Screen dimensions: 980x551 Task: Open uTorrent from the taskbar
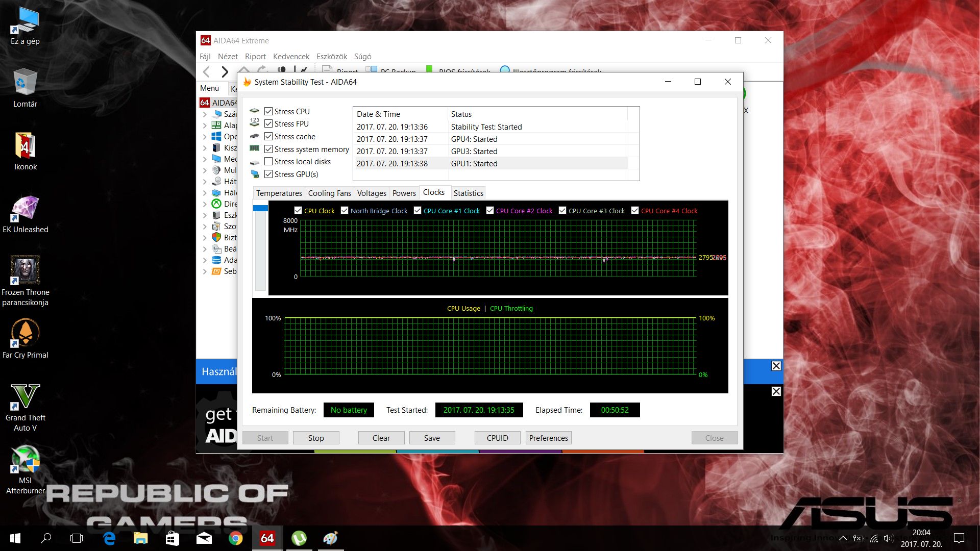[x=299, y=538]
